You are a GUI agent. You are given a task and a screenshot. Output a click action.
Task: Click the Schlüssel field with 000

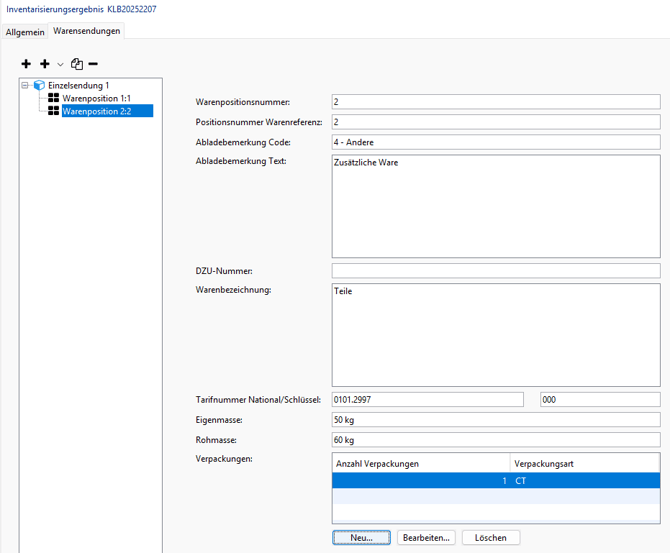(x=600, y=400)
